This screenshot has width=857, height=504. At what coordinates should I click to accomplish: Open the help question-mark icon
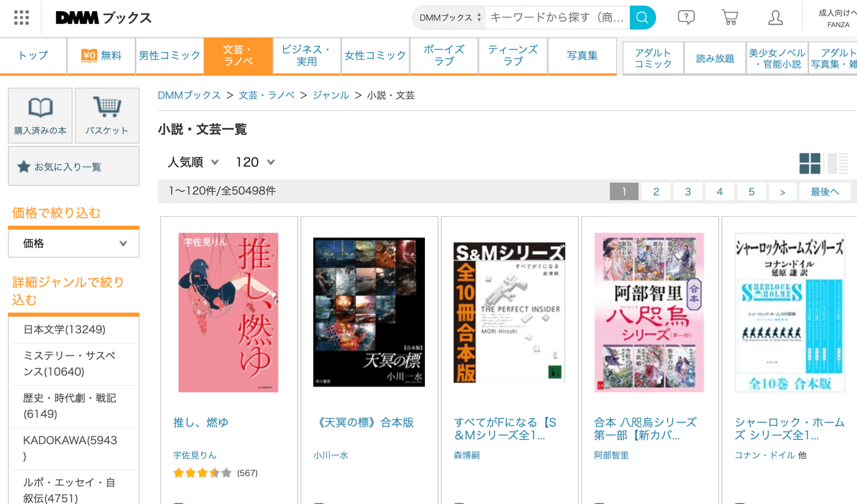click(686, 17)
